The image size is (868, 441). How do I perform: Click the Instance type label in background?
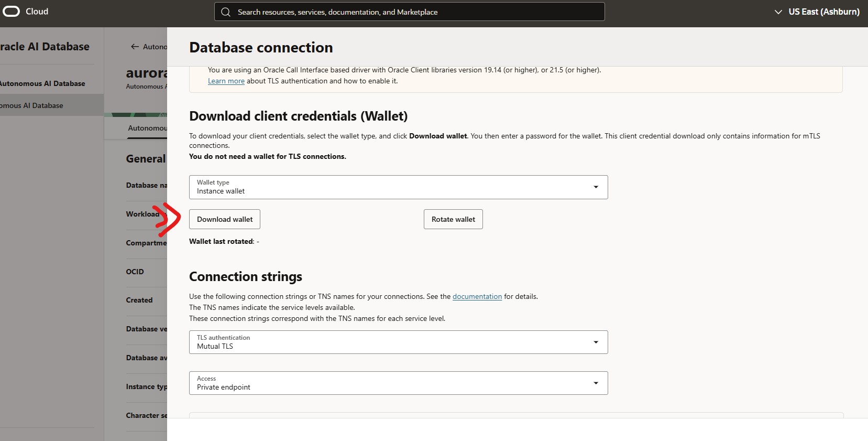coord(147,386)
